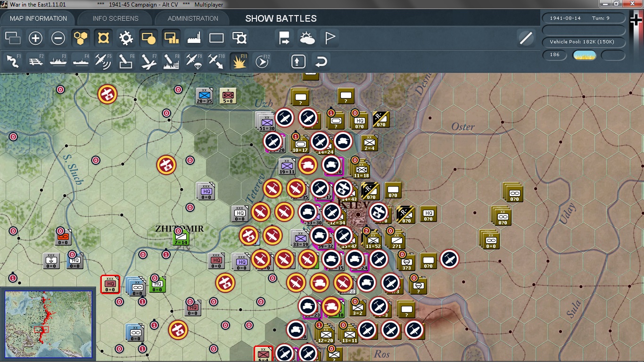Click the diagonal slash round button
The height and width of the screenshot is (362, 644).
(x=526, y=38)
